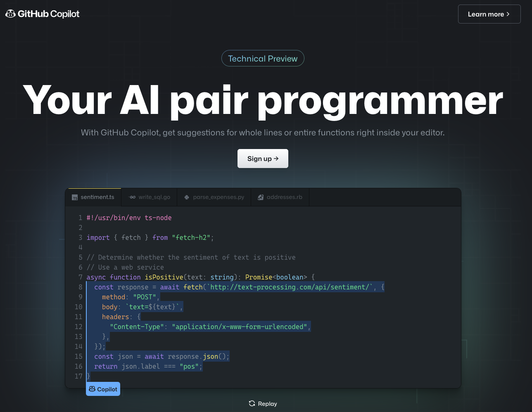Open the parse_expenses.py tab
532x412 pixels.
click(x=214, y=197)
